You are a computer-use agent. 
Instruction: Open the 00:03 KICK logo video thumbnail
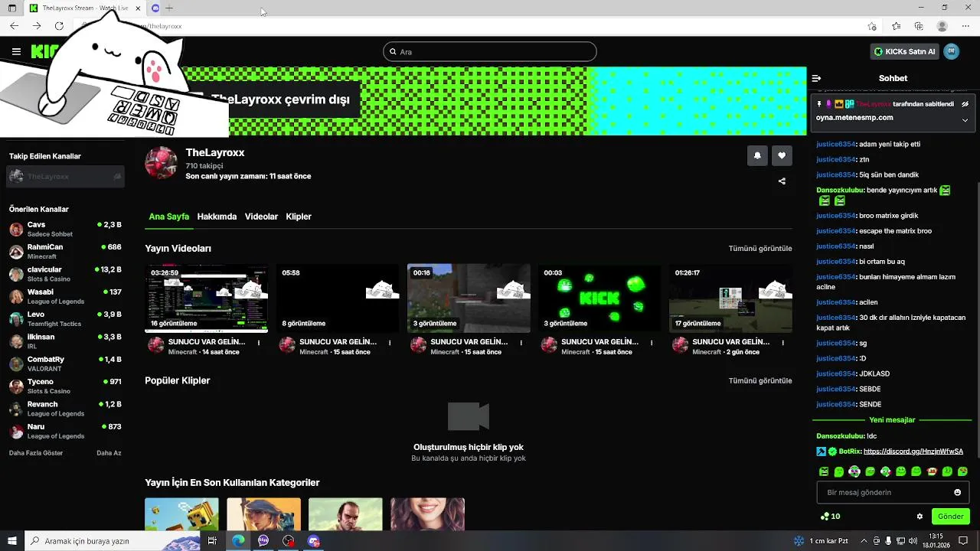click(x=599, y=298)
